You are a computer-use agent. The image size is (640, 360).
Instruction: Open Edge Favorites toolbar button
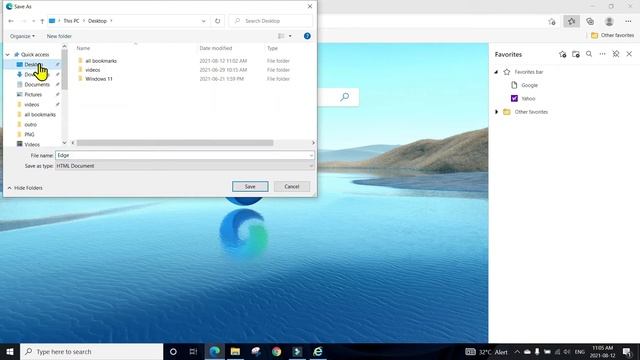pos(571,21)
